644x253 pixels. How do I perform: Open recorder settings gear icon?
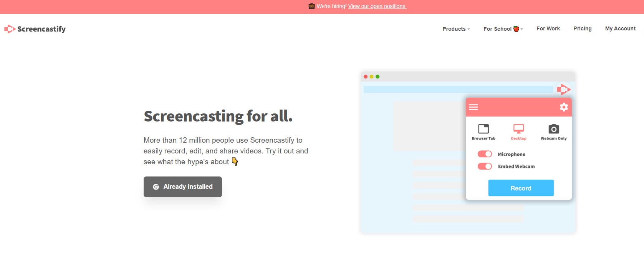click(x=564, y=107)
